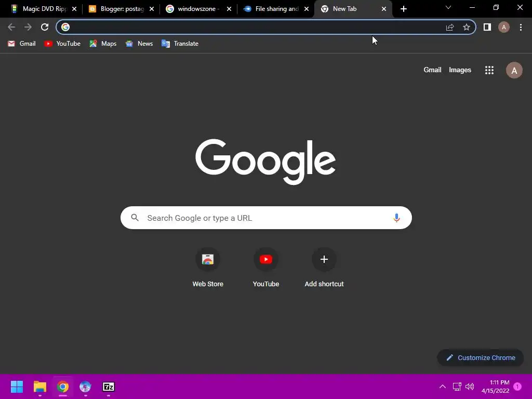Reload the current page
Viewport: 532px width, 399px height.
pos(45,27)
